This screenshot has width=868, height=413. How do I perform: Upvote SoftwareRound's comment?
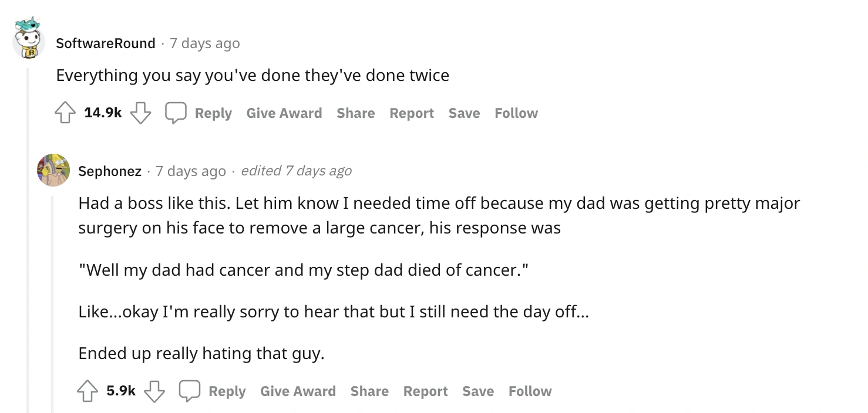pos(65,113)
